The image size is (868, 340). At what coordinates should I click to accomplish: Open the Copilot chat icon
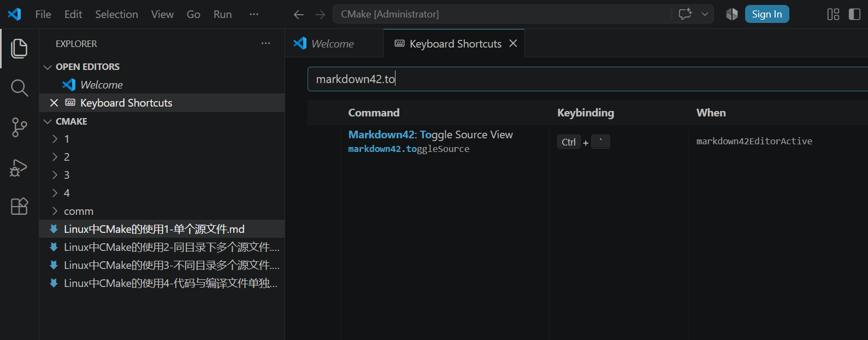(x=685, y=14)
